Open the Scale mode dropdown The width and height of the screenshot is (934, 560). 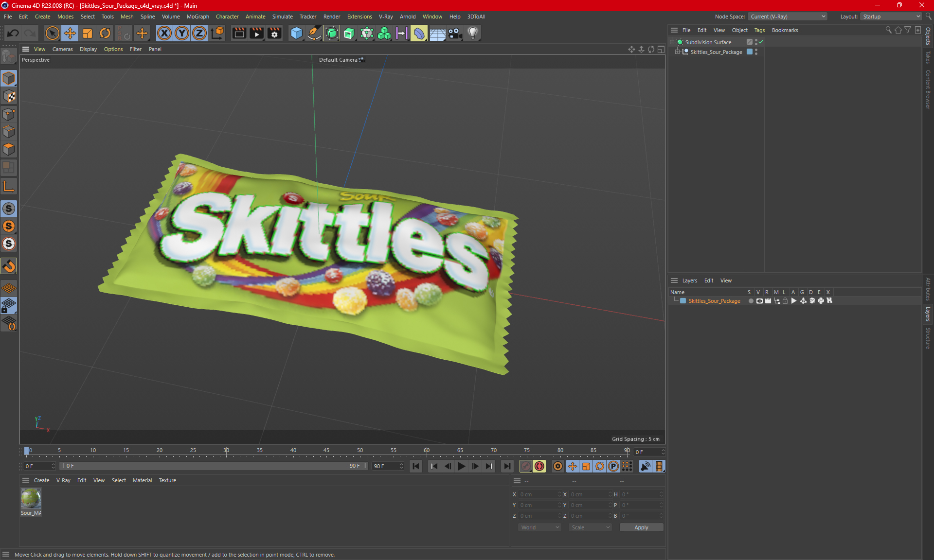[x=590, y=527]
